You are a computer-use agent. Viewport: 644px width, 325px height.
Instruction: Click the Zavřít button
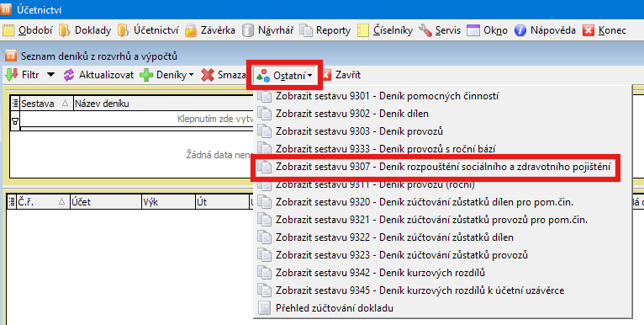[x=341, y=75]
